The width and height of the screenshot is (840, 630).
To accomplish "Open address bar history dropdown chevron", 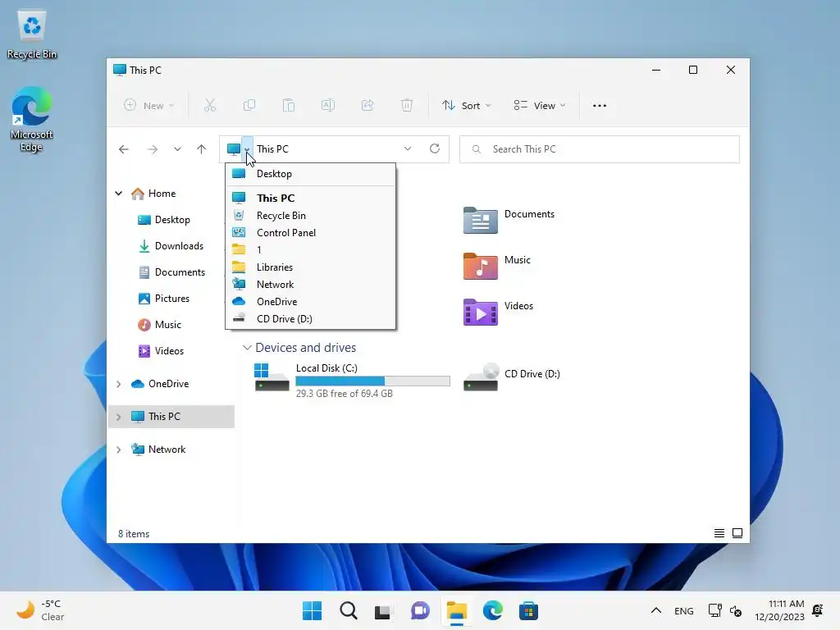I will pos(408,148).
